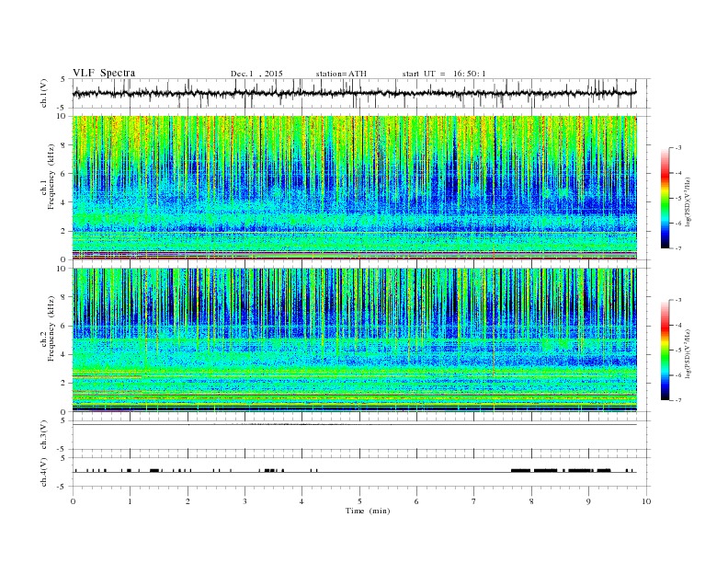This screenshot has width=728, height=563.
Task: Select the "start UT = 16:50: 1" text
Action: [444, 74]
